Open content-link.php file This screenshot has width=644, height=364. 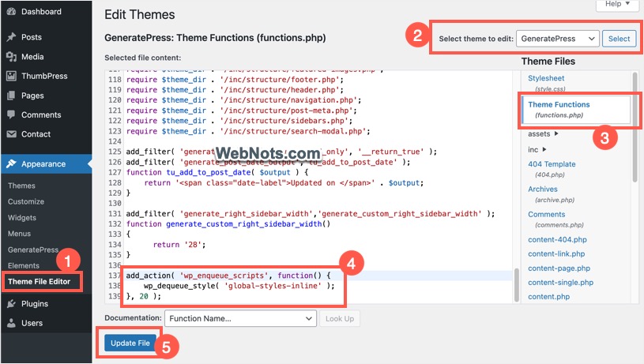(x=556, y=254)
